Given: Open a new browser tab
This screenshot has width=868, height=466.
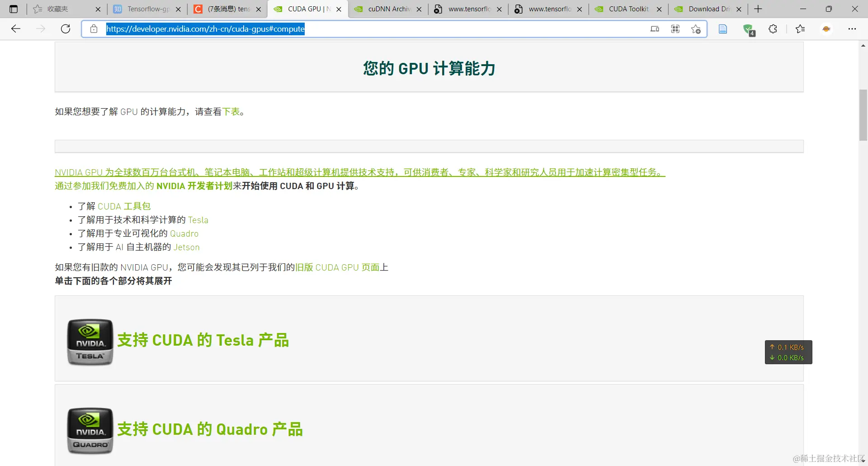Looking at the screenshot, I should (758, 9).
